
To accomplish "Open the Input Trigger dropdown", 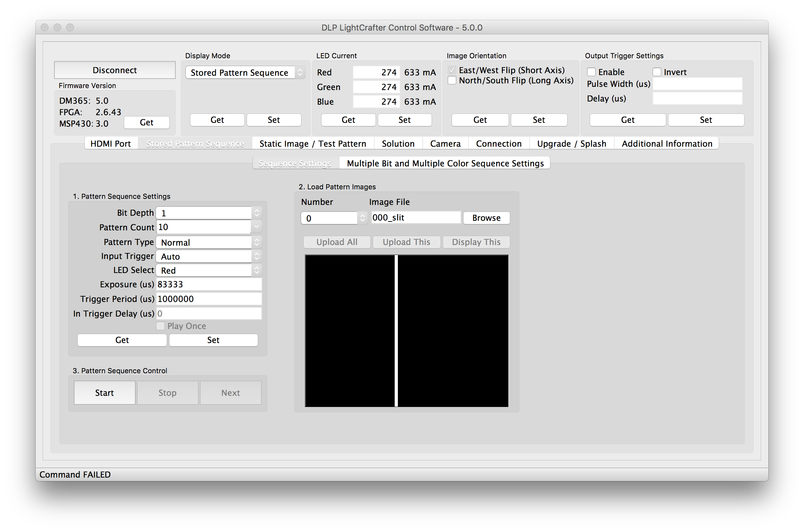I will [208, 256].
